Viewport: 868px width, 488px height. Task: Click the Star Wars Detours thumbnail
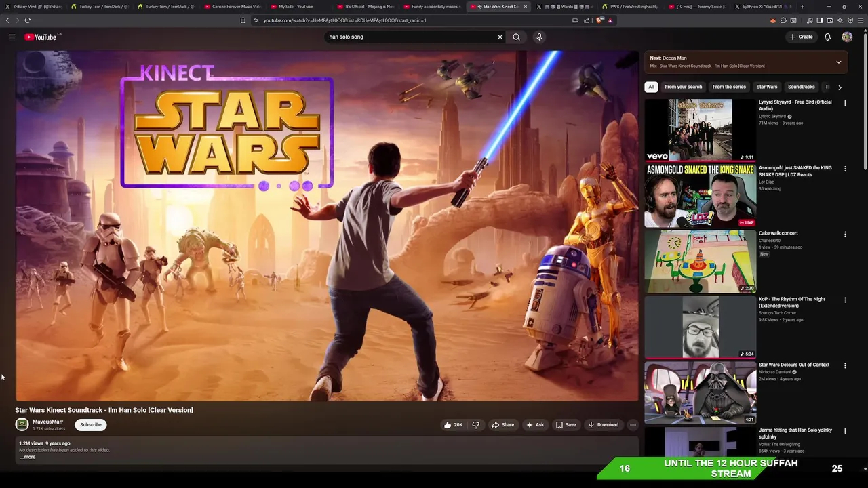[x=700, y=393]
